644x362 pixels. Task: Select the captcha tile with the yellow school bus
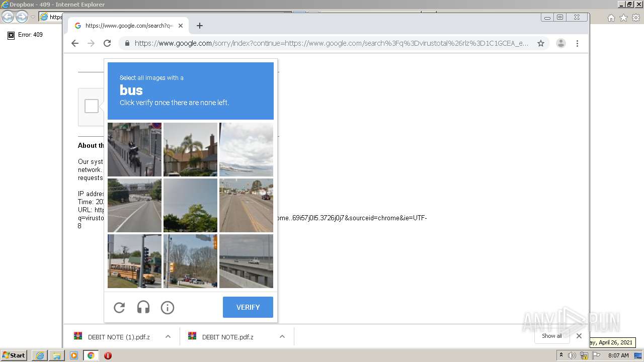click(x=135, y=261)
